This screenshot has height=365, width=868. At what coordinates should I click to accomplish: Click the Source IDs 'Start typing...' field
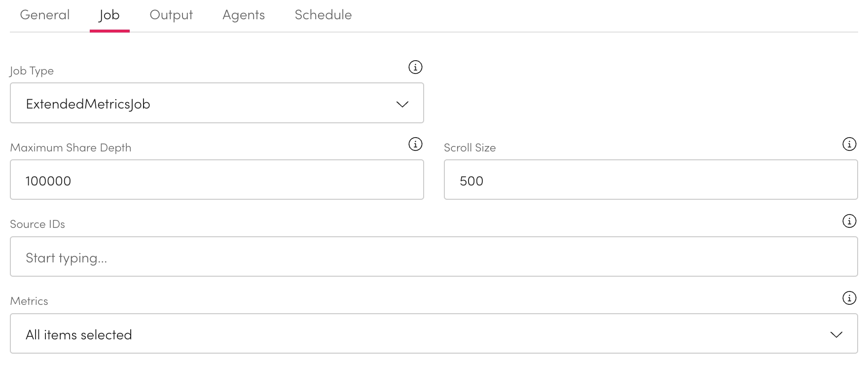[434, 257]
